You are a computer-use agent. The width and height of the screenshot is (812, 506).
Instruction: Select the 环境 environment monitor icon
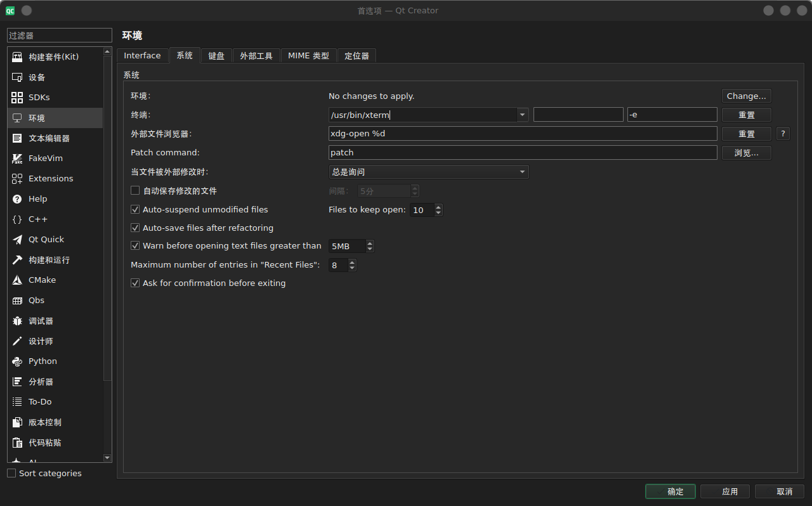click(17, 118)
